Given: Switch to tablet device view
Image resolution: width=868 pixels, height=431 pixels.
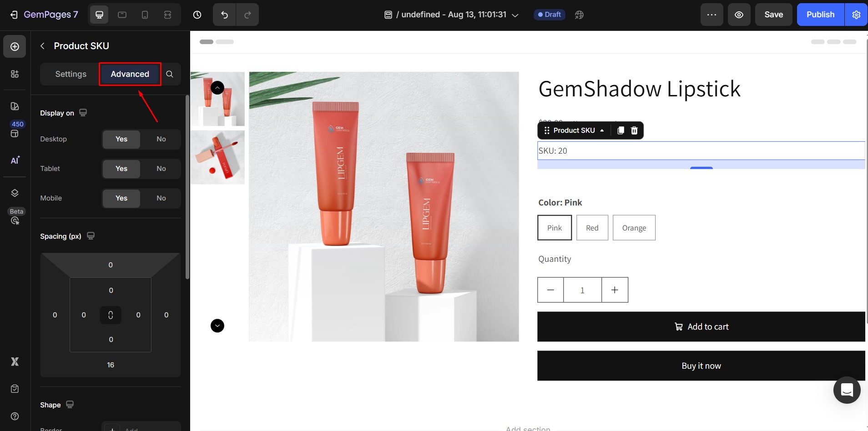Looking at the screenshot, I should (122, 15).
